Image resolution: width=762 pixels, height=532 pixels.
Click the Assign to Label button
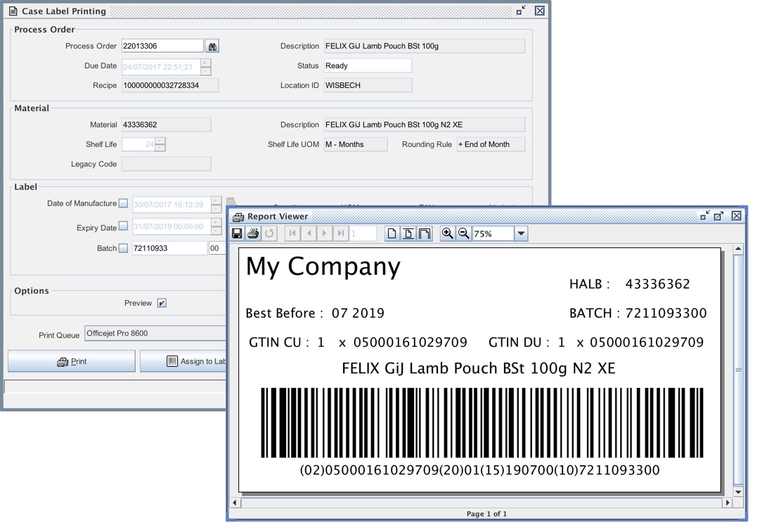pyautogui.click(x=183, y=361)
